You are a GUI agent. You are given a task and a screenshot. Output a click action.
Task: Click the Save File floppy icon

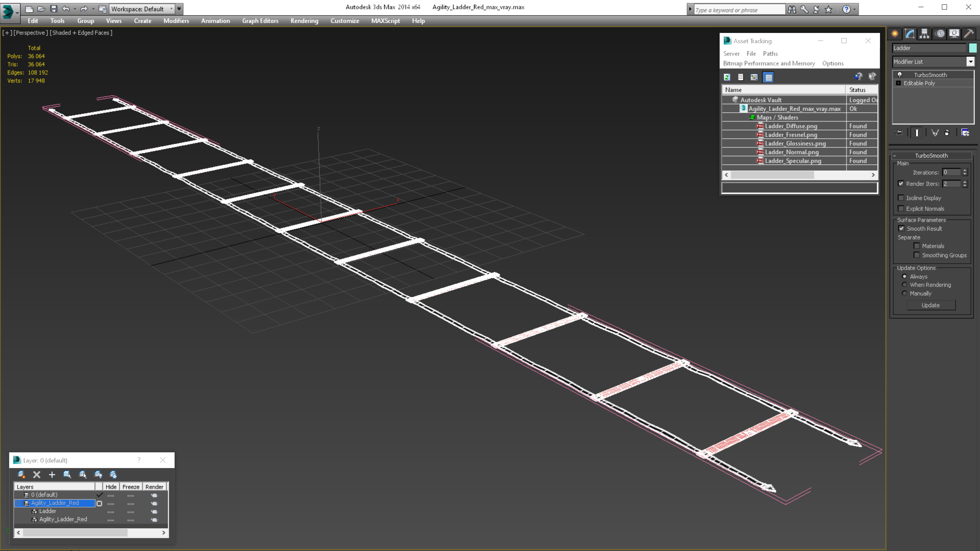pyautogui.click(x=54, y=9)
